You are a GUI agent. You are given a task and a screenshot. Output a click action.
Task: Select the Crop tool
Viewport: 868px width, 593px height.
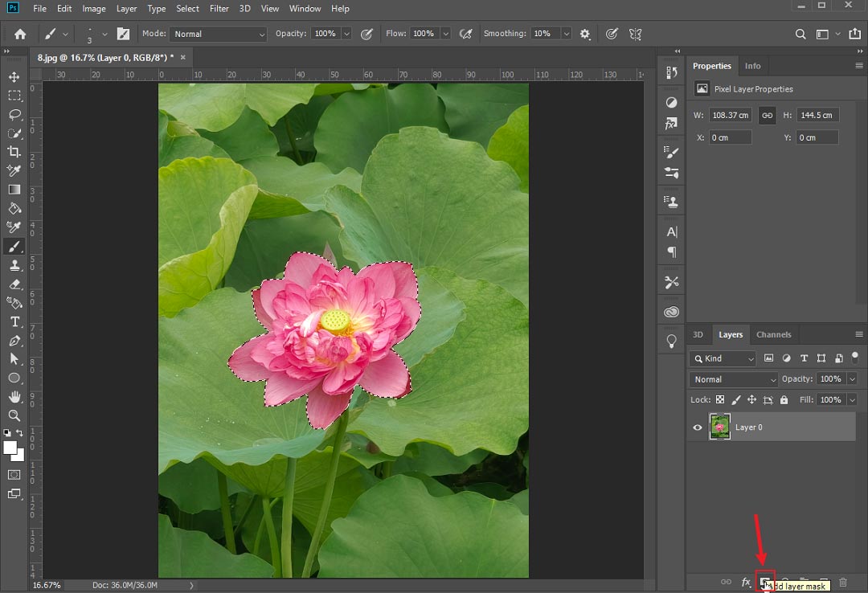[x=14, y=151]
